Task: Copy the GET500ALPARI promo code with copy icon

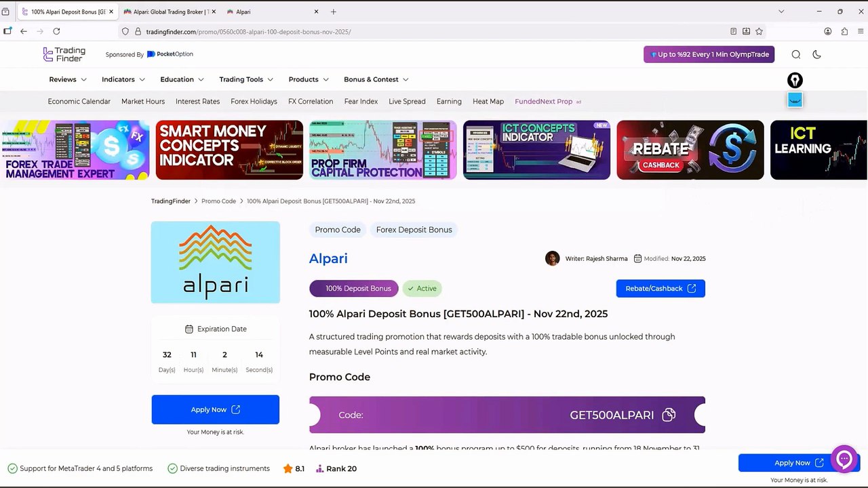Action: 669,415
